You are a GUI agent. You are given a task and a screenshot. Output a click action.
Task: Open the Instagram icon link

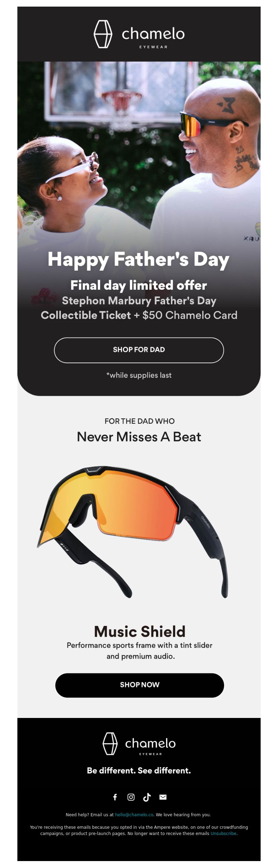[131, 797]
